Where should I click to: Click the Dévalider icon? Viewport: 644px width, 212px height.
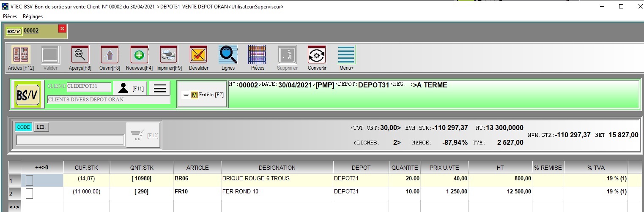(198, 54)
